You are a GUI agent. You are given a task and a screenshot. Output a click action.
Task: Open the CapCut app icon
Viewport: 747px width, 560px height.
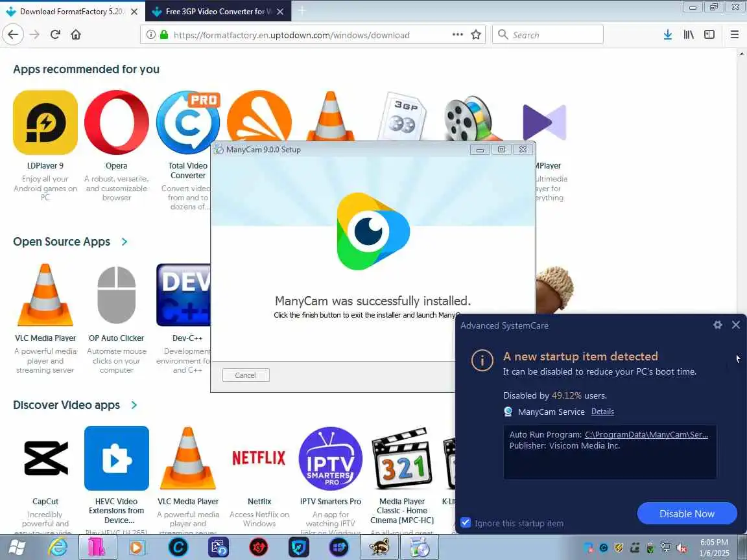pos(45,458)
